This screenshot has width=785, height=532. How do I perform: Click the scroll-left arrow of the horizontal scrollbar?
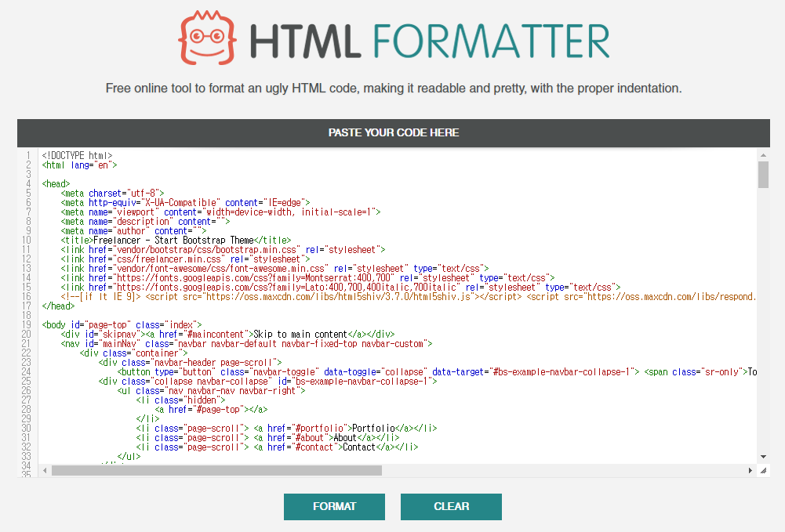click(45, 471)
